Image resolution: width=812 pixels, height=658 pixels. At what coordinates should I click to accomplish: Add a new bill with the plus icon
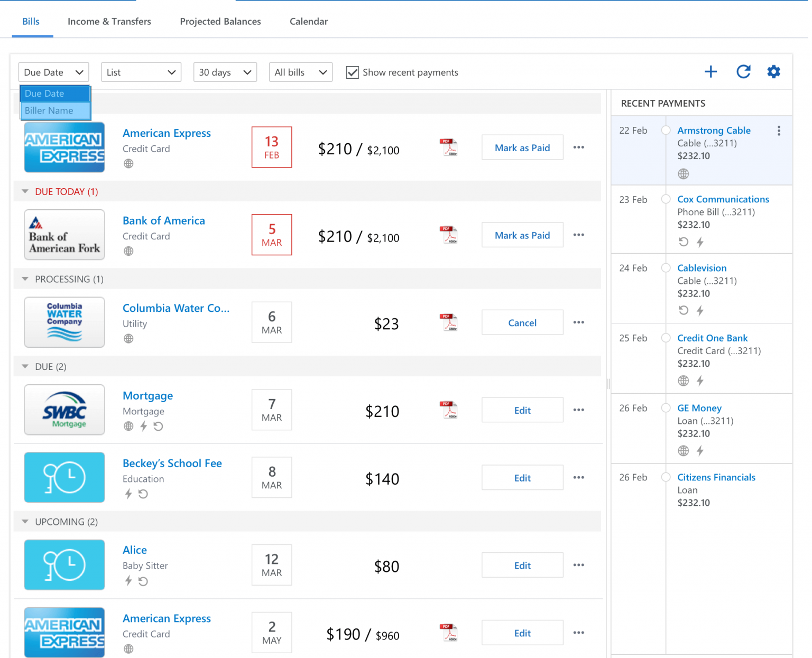click(x=710, y=72)
